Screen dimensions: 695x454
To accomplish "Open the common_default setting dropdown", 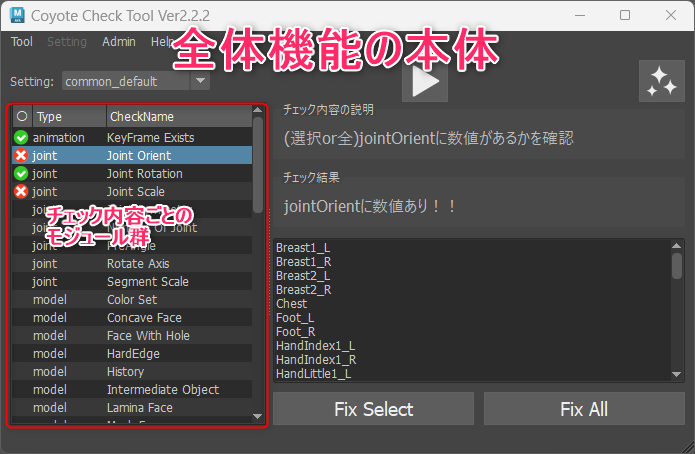I will [x=200, y=81].
